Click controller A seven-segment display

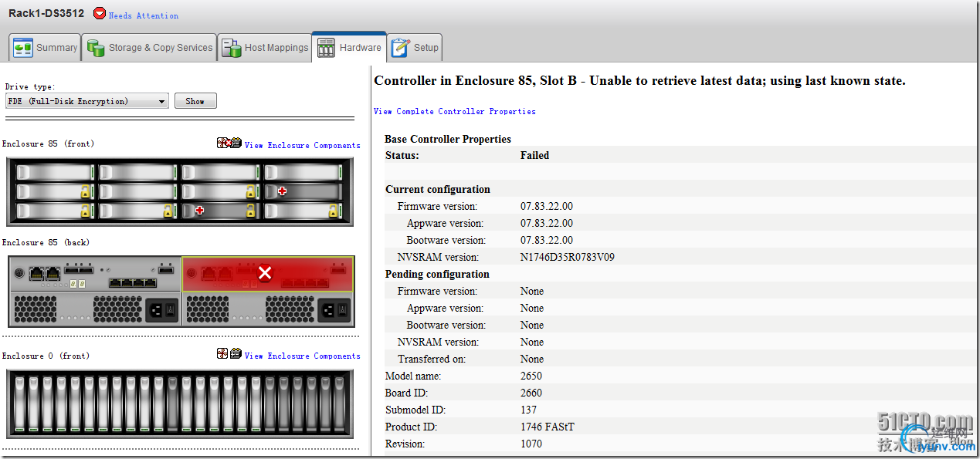[x=77, y=285]
